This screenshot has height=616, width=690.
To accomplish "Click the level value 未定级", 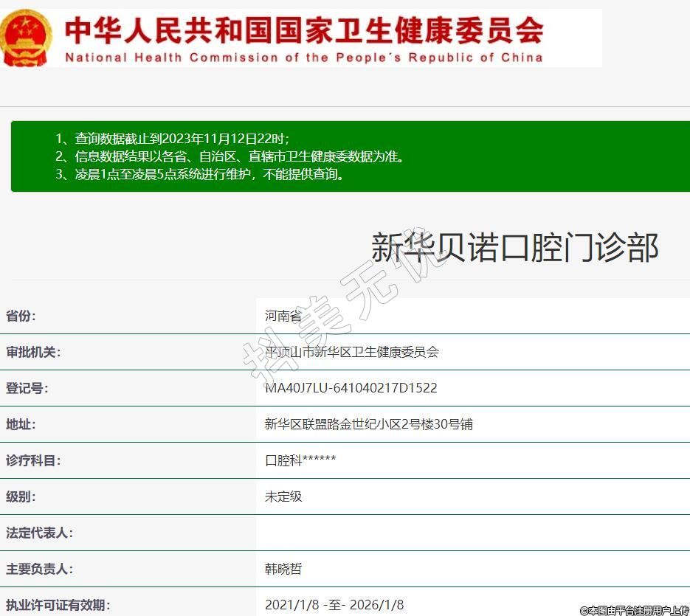I will point(283,496).
